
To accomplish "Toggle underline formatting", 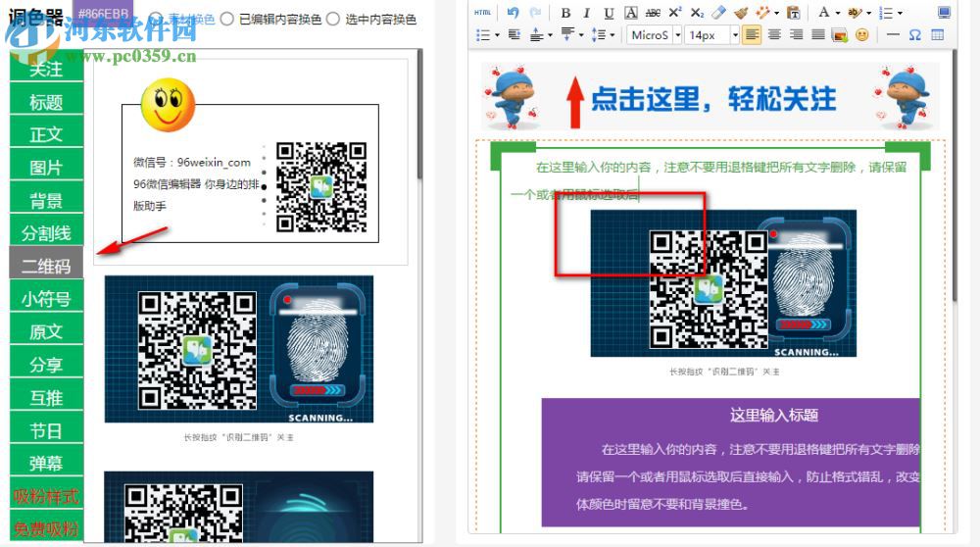I will (609, 13).
